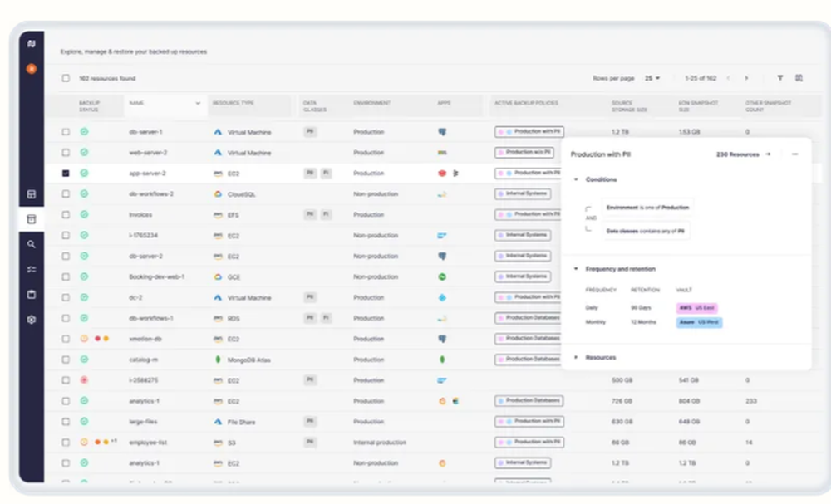The width and height of the screenshot is (831, 504).
Task: Open the policies sliders icon in the sidebar
Action: pos(32,270)
